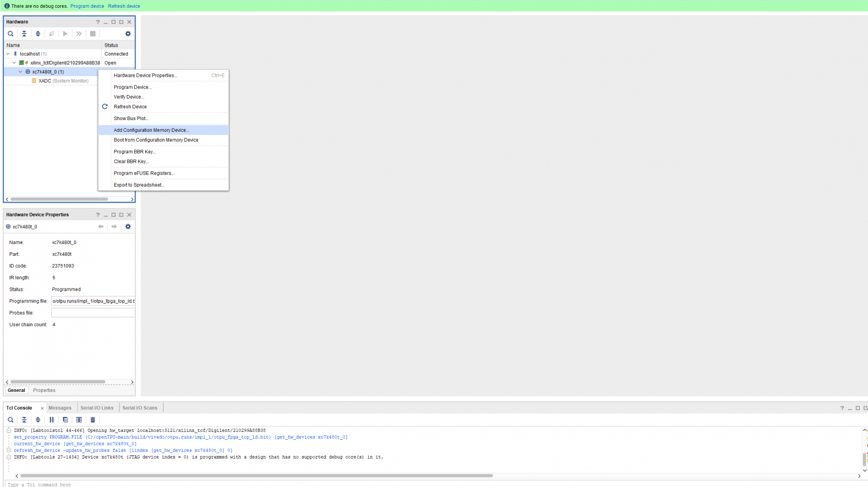Collapse the Labtools 27-1434 INFO message

pos(9,457)
